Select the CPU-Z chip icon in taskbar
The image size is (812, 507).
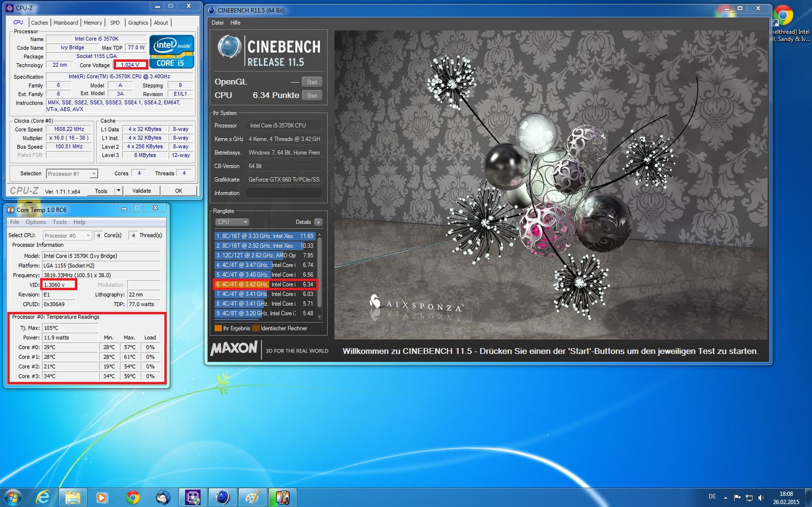click(192, 497)
